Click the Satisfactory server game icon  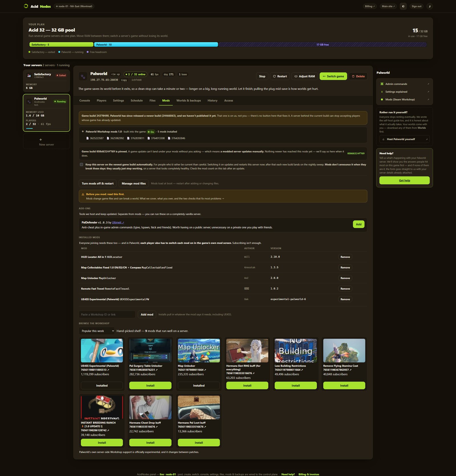[29, 76]
